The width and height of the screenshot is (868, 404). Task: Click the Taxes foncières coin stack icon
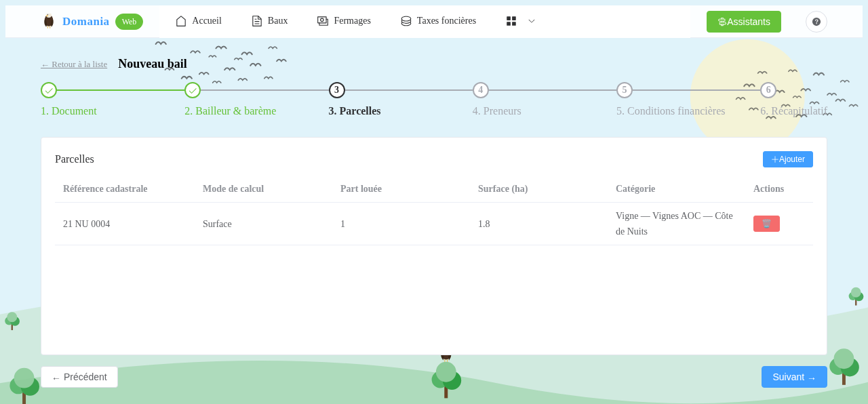tap(406, 21)
